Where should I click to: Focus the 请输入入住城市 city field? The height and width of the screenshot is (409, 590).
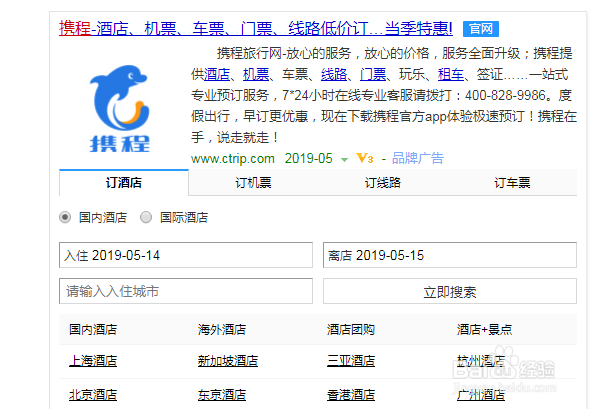[x=186, y=291]
